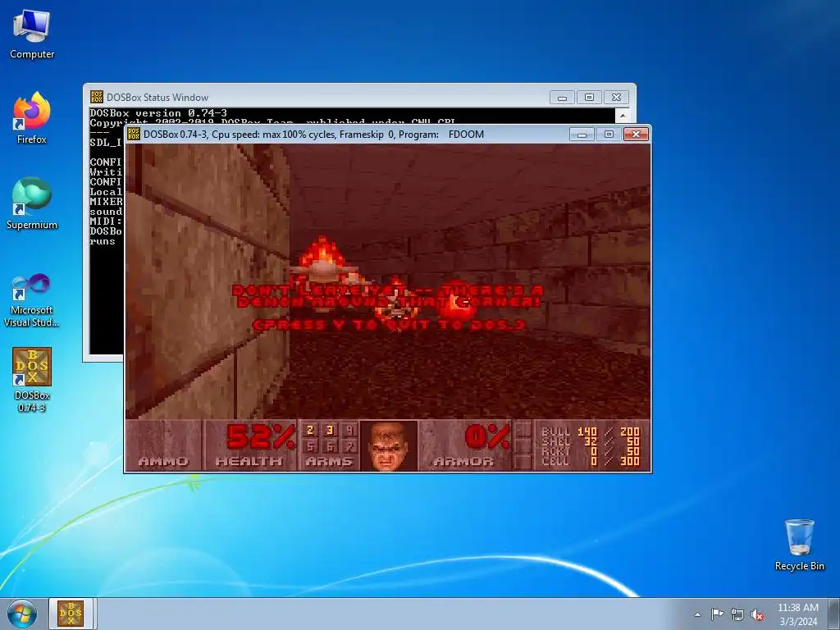This screenshot has height=630, width=840.
Task: Maximize the DOSBox Status Window
Action: (x=589, y=98)
